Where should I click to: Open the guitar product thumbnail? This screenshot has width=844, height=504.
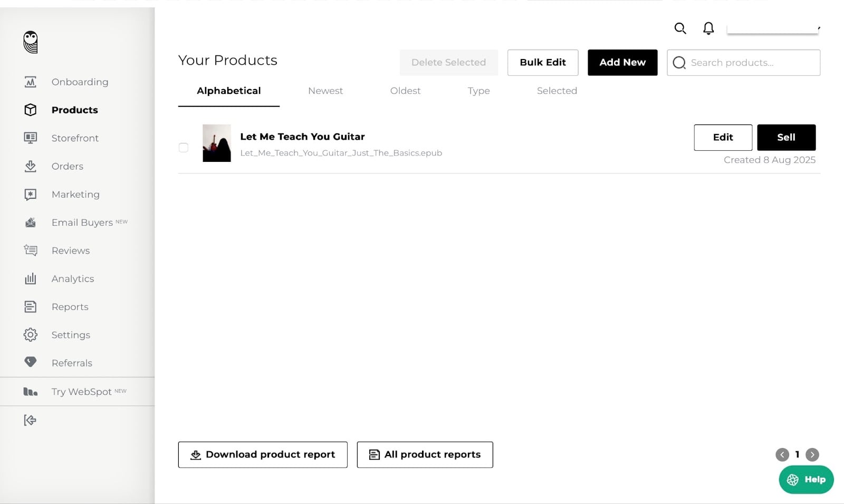coord(217,143)
